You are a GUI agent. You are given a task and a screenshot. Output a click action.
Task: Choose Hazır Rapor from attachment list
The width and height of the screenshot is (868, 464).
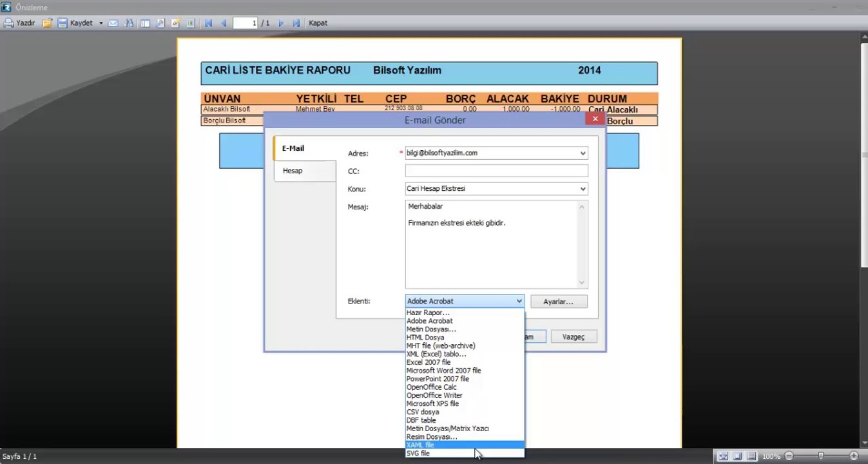465,313
